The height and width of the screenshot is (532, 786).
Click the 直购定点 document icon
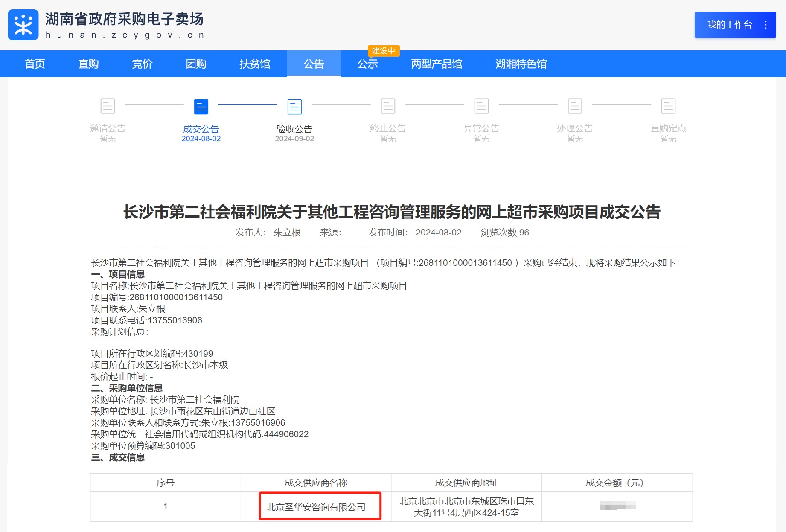pyautogui.click(x=668, y=106)
